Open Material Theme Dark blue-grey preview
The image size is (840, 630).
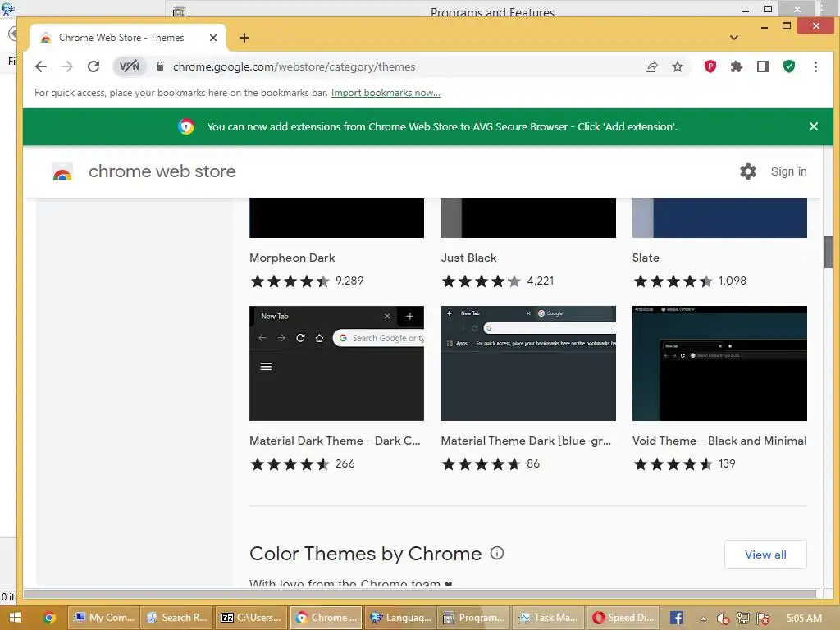pos(527,363)
